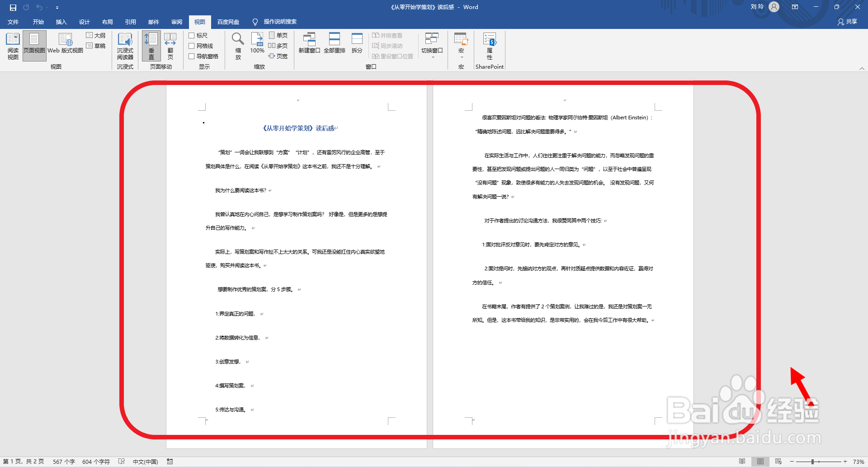Switch to Outline view (大纲)
Viewport: 868px width, 467px height.
pos(96,35)
